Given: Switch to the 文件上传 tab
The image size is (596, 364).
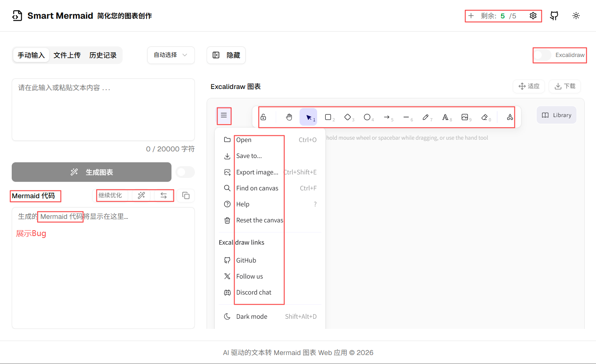Looking at the screenshot, I should pos(67,55).
